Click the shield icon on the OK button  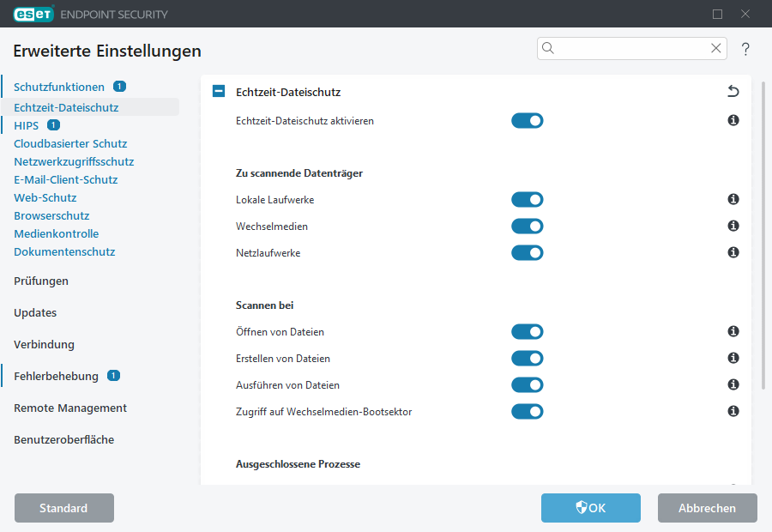pos(580,508)
